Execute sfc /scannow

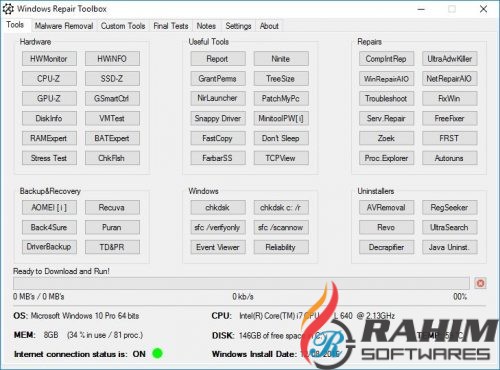point(281,227)
